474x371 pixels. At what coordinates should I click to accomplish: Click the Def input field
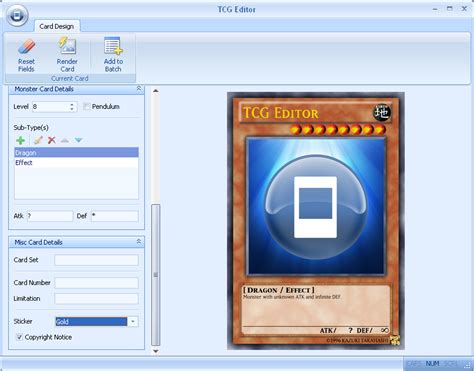(x=115, y=216)
